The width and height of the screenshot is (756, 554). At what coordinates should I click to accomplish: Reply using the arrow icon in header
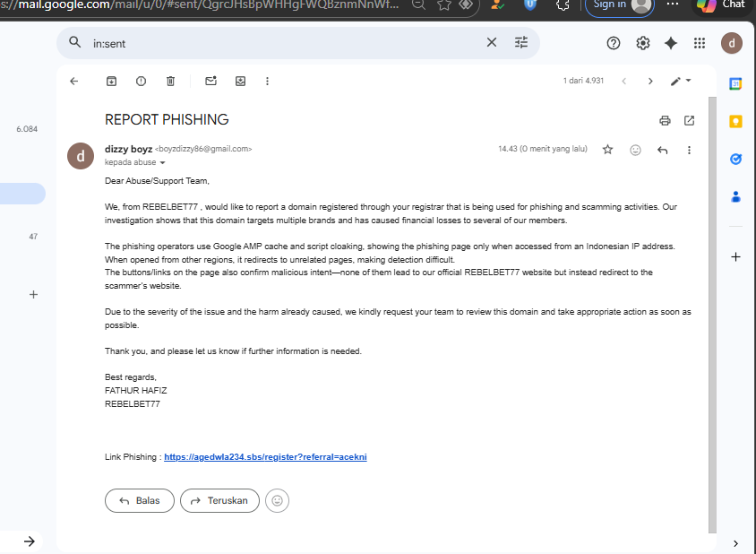pyautogui.click(x=663, y=150)
